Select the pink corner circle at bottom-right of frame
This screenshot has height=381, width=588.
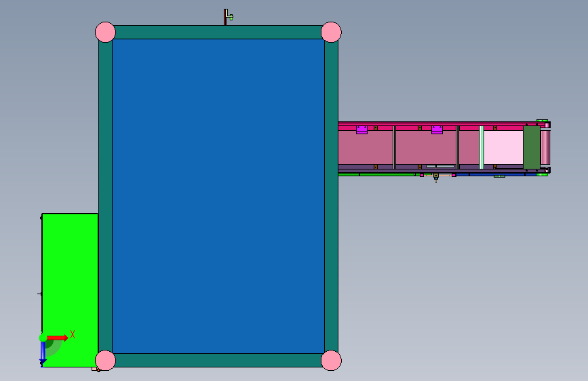[331, 361]
